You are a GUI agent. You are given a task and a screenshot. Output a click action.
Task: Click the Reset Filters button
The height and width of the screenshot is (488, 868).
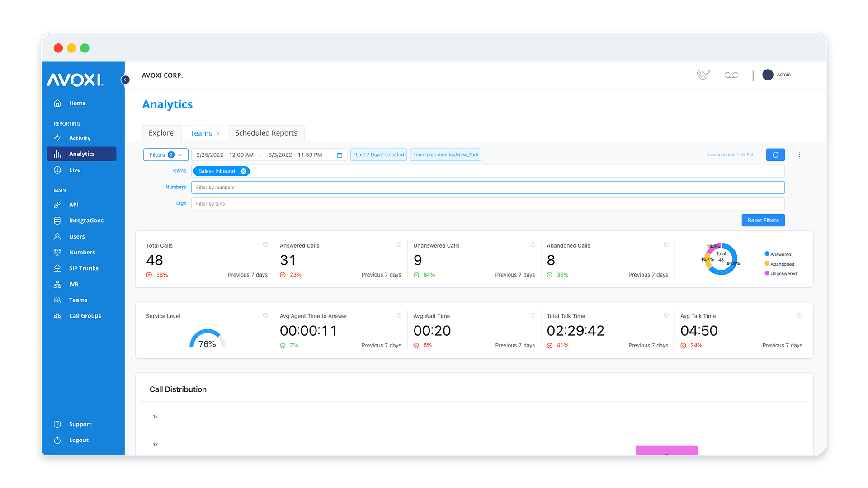(x=763, y=220)
